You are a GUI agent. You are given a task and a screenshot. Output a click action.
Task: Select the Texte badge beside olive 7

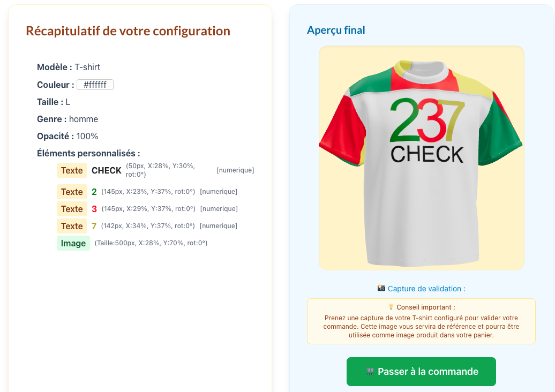(x=72, y=226)
